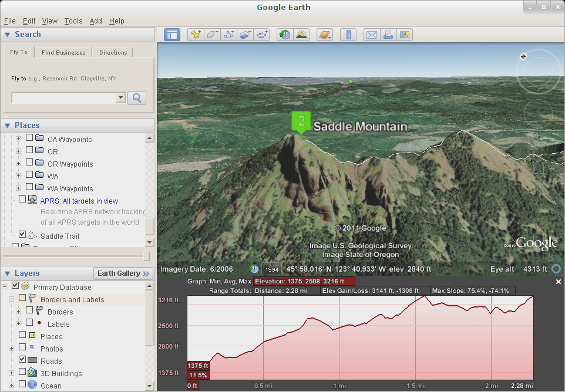View in Google Maps icon

pos(405,35)
